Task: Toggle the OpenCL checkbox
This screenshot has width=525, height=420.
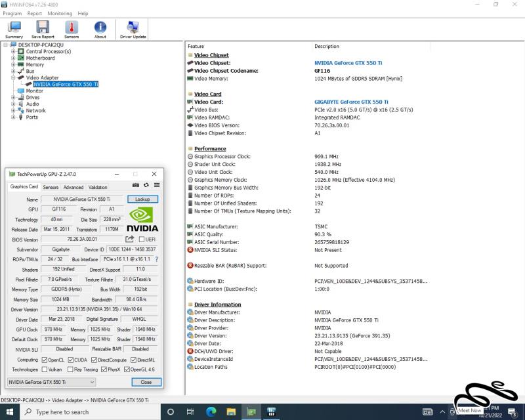Action: pos(45,360)
